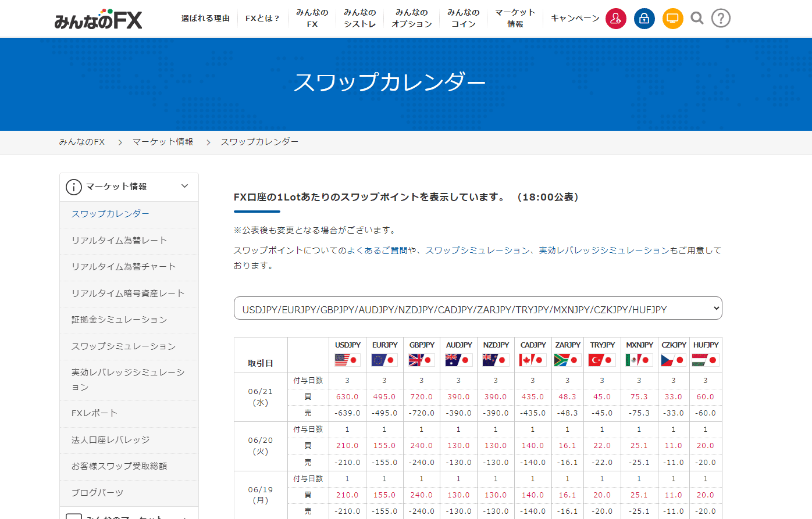Select 実効レバレッジシミュレーション in the sidebar
Screen dimensions: 812x519
tap(129, 380)
